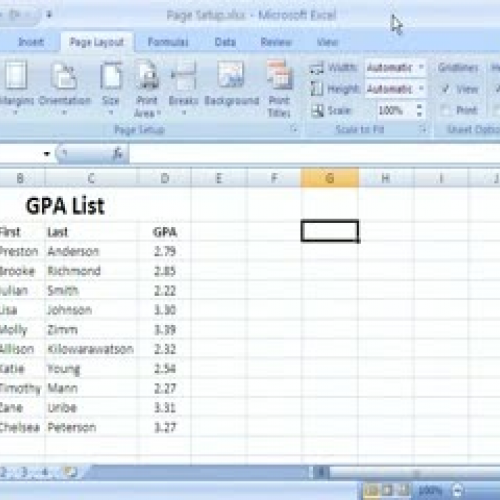
Task: Open the View ribbon tab
Action: click(327, 42)
